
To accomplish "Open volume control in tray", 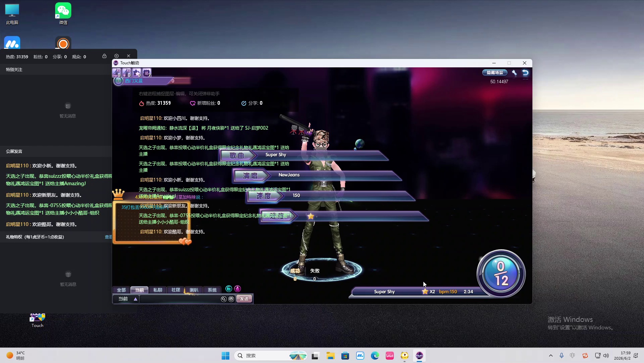I will click(606, 356).
